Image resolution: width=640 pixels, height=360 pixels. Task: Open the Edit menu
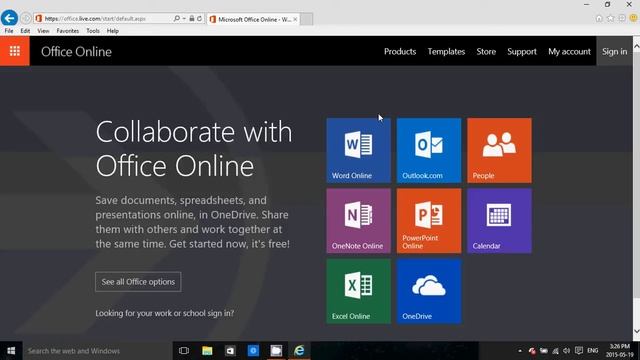pos(25,31)
